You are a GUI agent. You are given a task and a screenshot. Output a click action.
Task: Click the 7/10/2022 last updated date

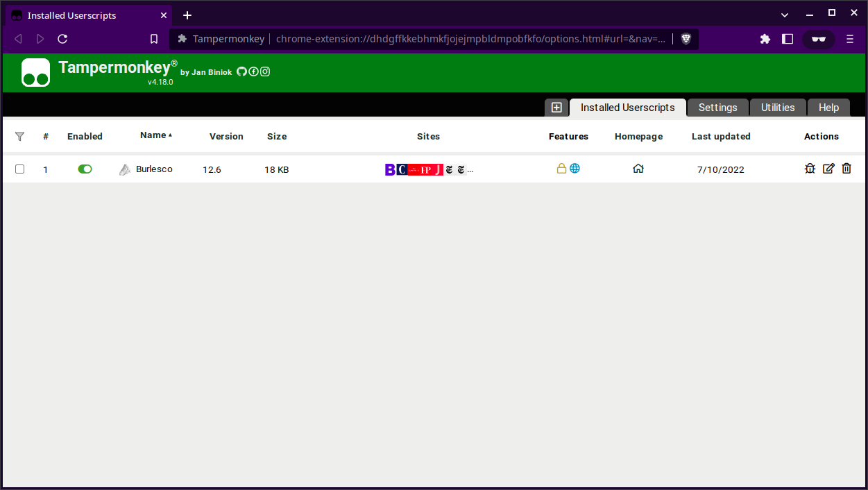pyautogui.click(x=720, y=169)
